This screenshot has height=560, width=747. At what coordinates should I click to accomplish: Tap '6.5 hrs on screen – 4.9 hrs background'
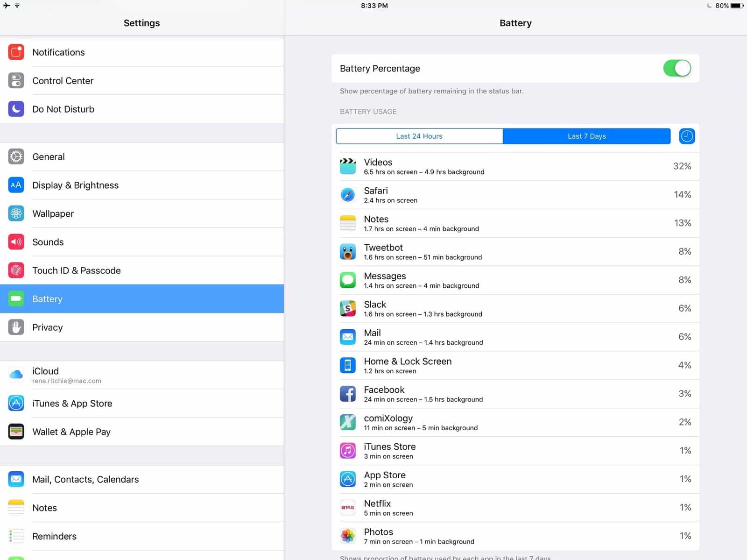[424, 172]
